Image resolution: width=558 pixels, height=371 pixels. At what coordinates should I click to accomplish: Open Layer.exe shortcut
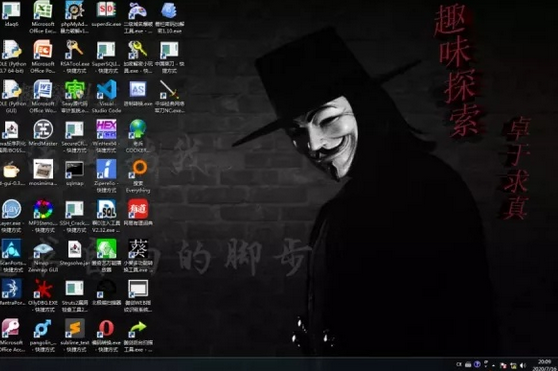(x=11, y=216)
